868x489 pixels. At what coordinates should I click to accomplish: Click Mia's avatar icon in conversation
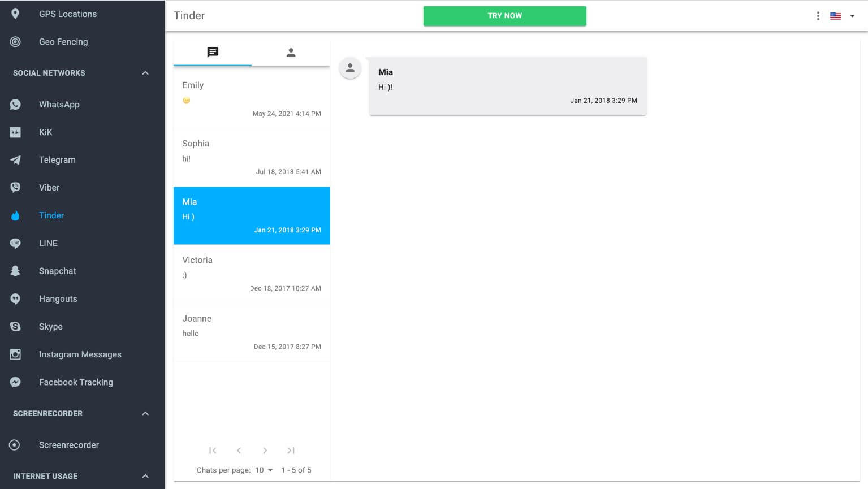coord(350,68)
